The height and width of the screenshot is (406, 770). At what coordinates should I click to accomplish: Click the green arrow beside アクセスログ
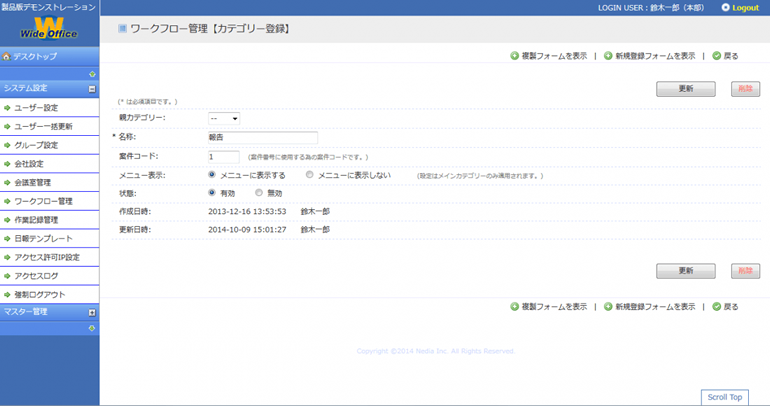click(7, 275)
